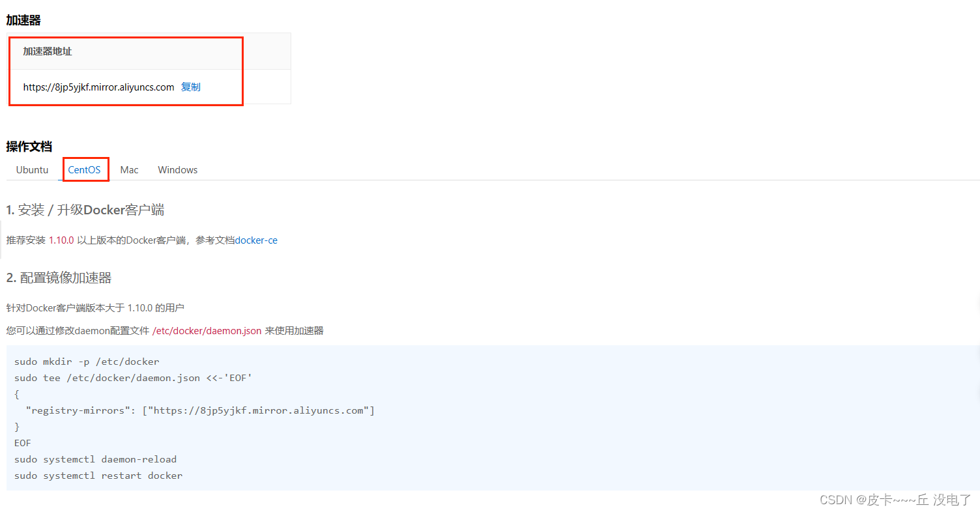Click the /etc/docker/daemon.json path text
The height and width of the screenshot is (512, 980).
point(207,331)
